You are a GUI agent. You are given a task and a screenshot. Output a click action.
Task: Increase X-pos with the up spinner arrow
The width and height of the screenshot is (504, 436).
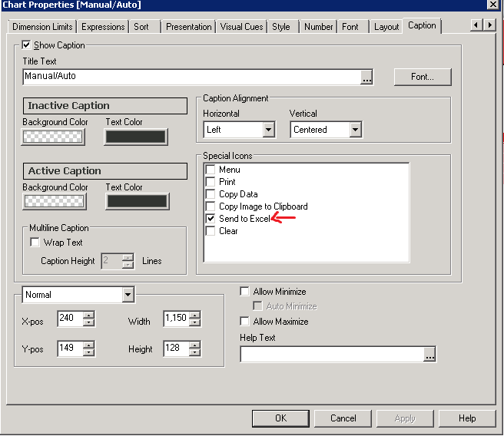(89, 315)
